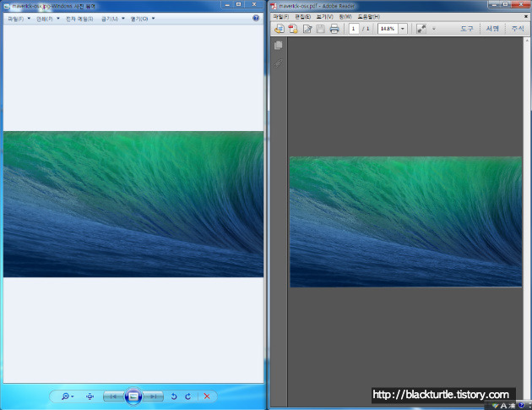This screenshot has height=410, width=532.
Task: Open the 서명 sign pane
Action: (492, 29)
